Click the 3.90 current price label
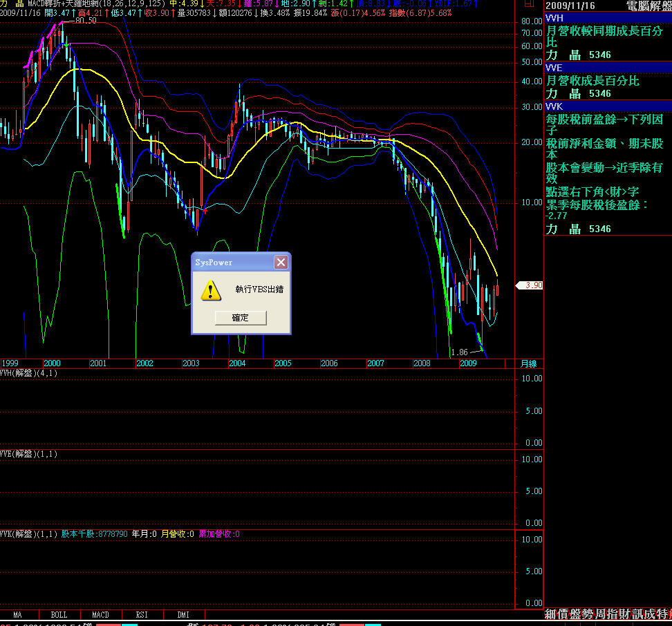Image resolution: width=672 pixels, height=626 pixels. [x=532, y=285]
